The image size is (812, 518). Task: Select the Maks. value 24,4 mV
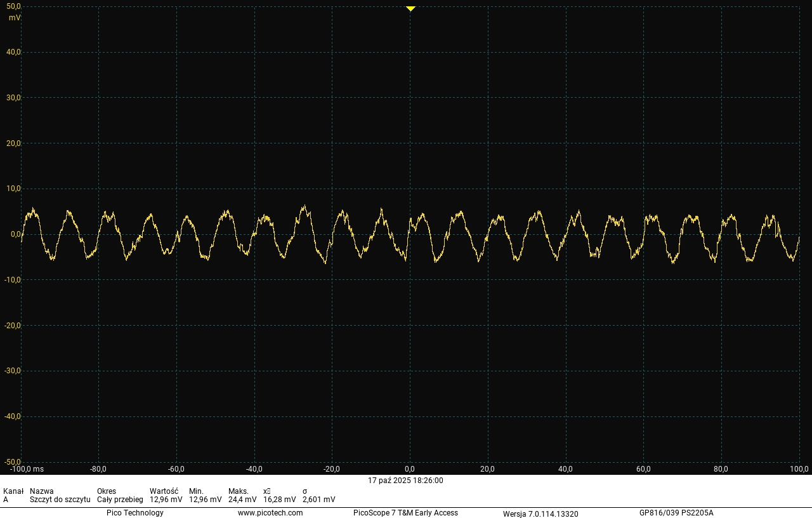point(242,499)
